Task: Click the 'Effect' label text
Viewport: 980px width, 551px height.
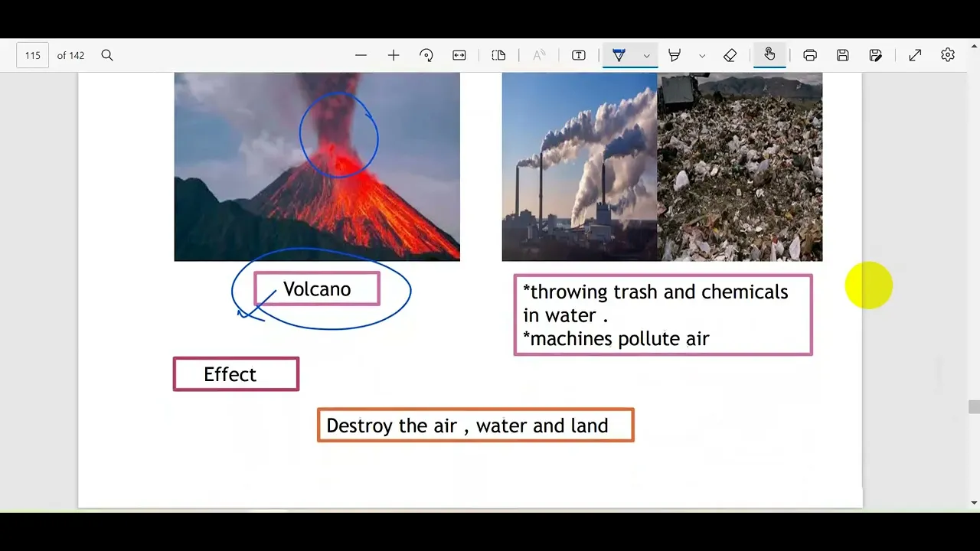Action: [230, 374]
